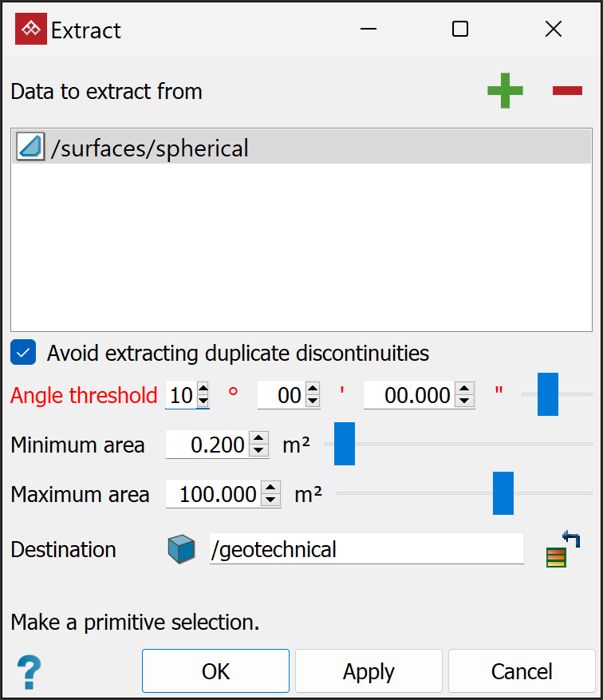Click the Destination path input field
603x700 pixels.
366,549
